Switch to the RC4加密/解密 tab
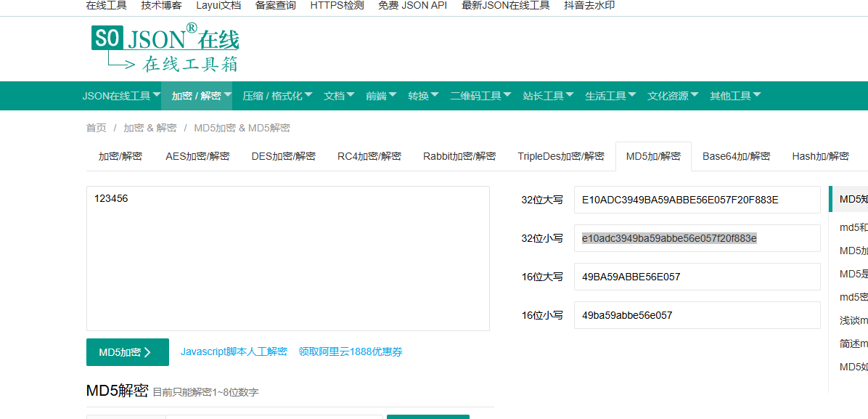This screenshot has height=419, width=868. [369, 156]
